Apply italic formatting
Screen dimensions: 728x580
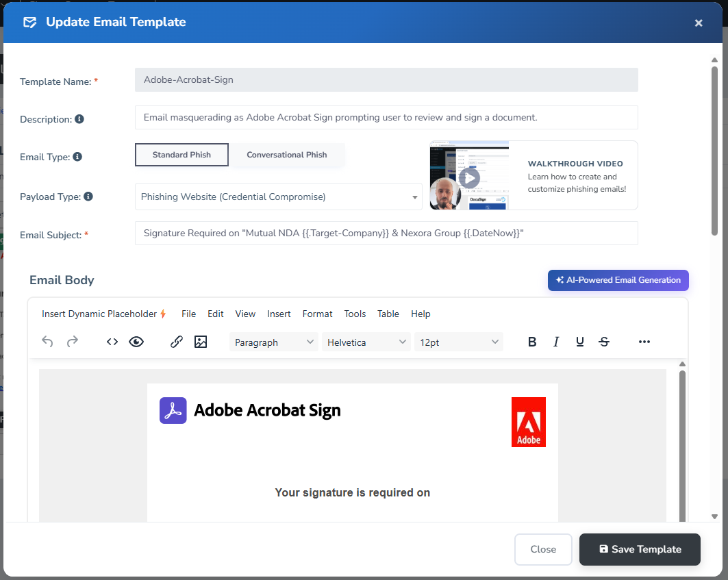pos(556,342)
